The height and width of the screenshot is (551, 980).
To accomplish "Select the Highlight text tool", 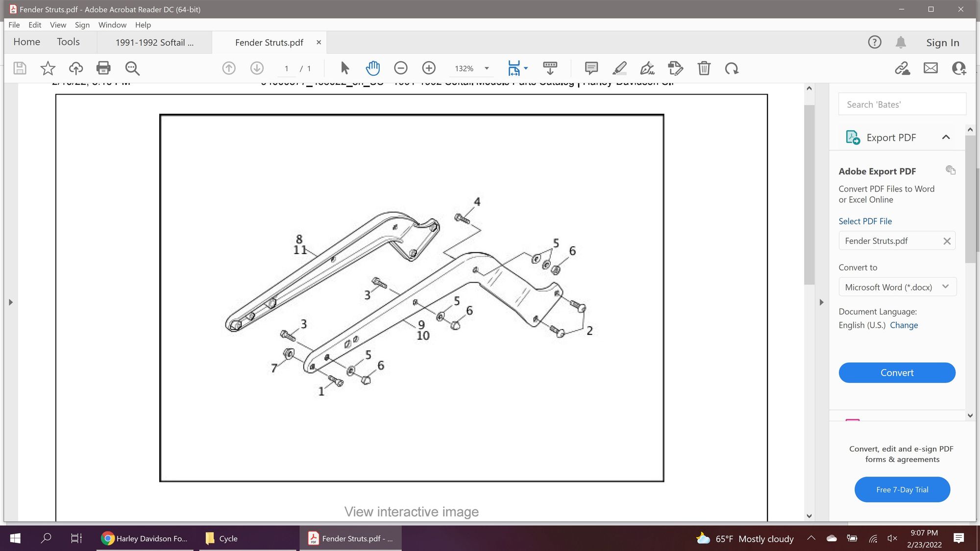I will [x=619, y=68].
